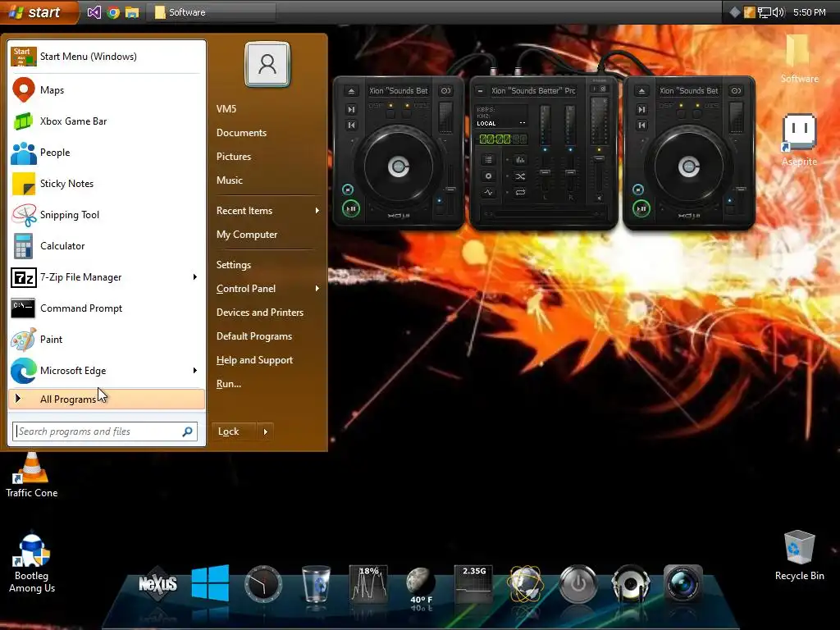
Task: Open the clock widget in the dock
Action: coord(263,583)
